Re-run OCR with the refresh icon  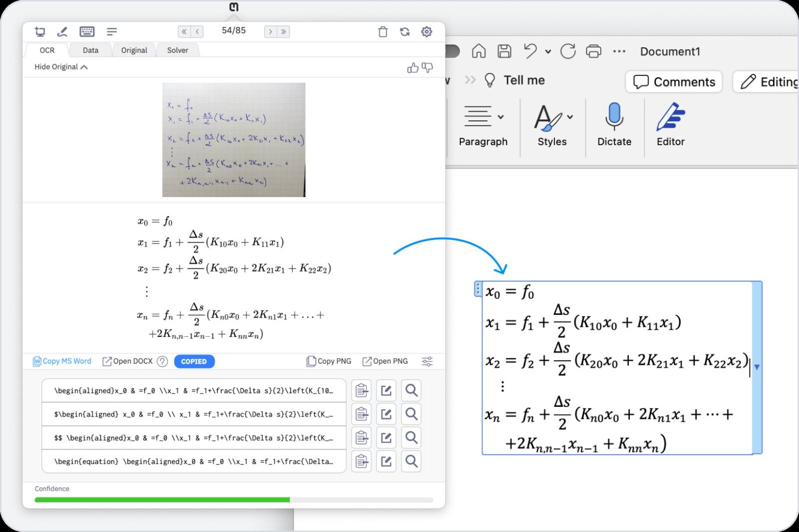404,31
